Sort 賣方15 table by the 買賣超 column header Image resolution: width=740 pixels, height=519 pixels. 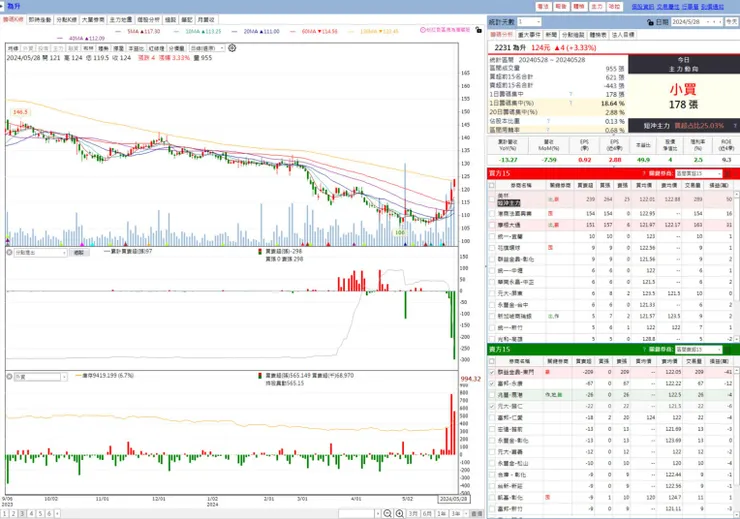coord(583,361)
